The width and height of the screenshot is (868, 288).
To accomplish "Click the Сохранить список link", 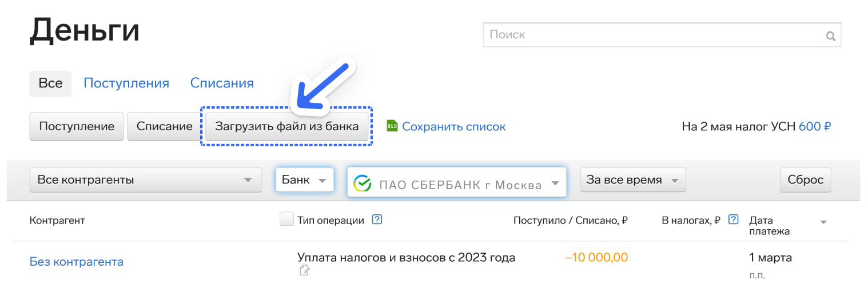I will 453,126.
